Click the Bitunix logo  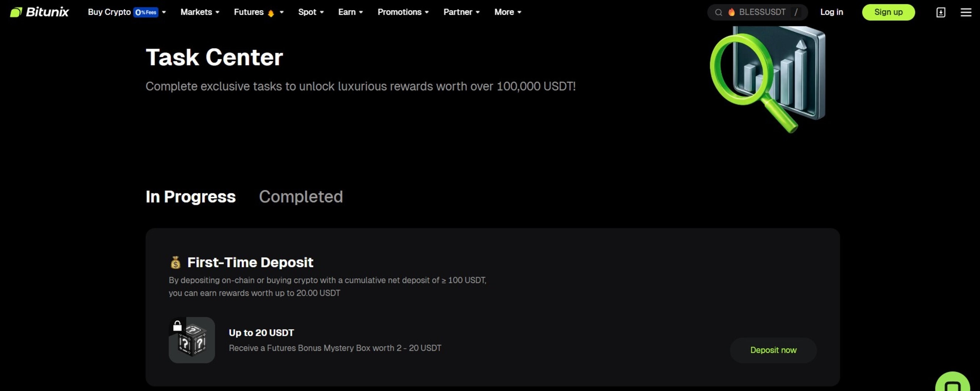tap(39, 12)
